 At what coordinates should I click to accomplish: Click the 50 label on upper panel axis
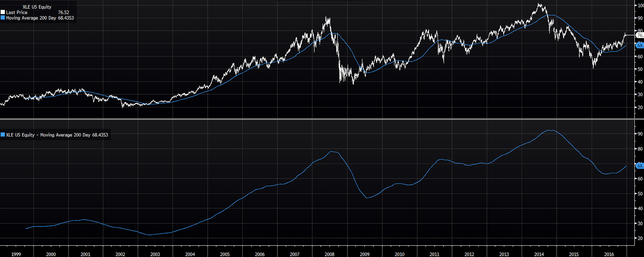[x=640, y=69]
